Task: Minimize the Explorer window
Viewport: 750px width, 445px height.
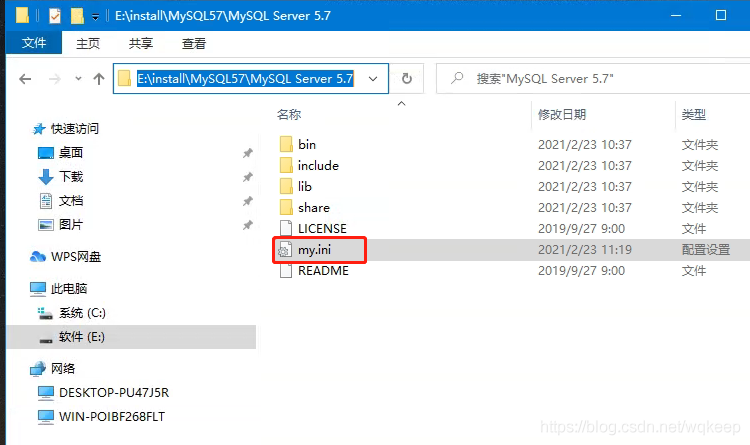Action: coord(676,15)
